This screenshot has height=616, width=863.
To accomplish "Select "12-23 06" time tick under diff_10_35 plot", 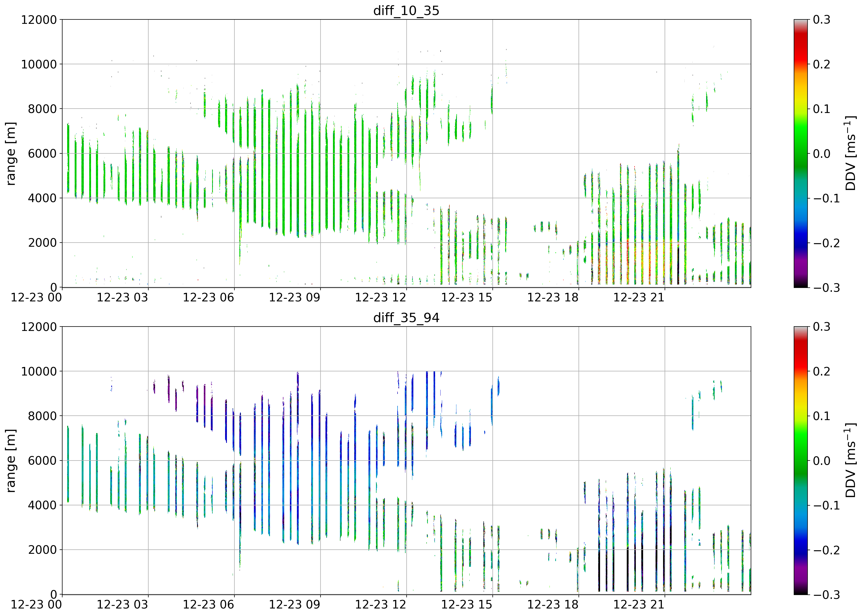I will (x=208, y=298).
